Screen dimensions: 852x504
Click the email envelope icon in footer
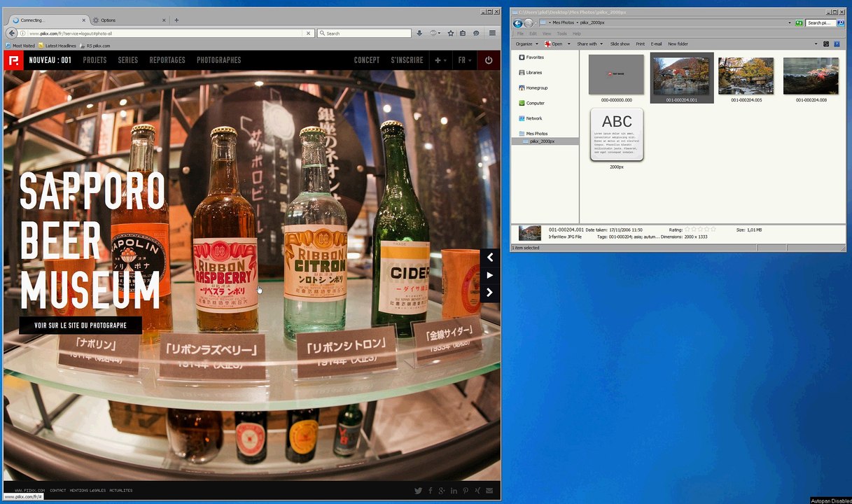(x=489, y=491)
